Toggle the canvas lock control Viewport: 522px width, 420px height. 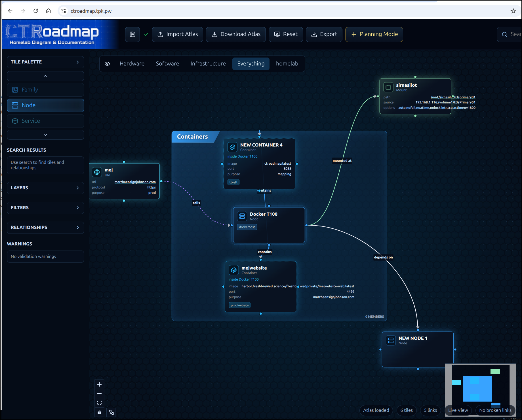tap(99, 412)
